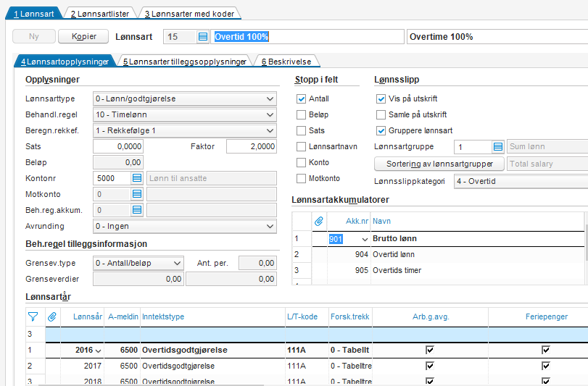Enable the Motkonto stop field checkbox
This screenshot has height=386, width=588.
301,179
